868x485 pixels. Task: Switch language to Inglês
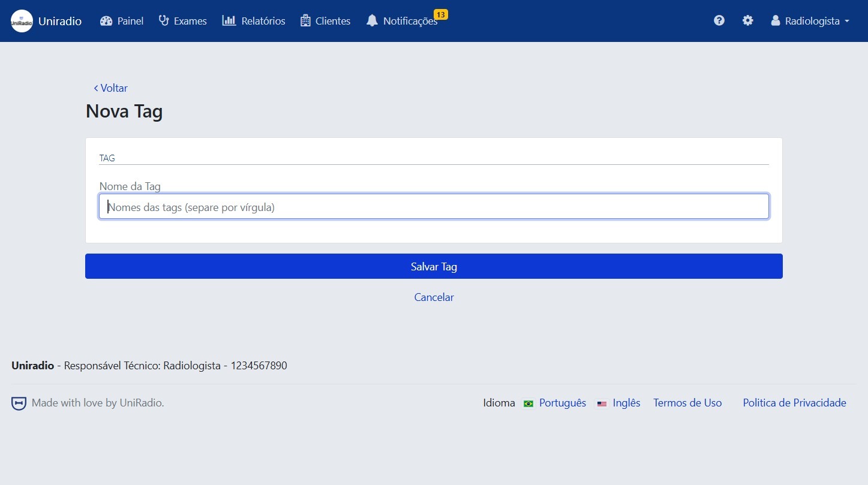click(626, 403)
